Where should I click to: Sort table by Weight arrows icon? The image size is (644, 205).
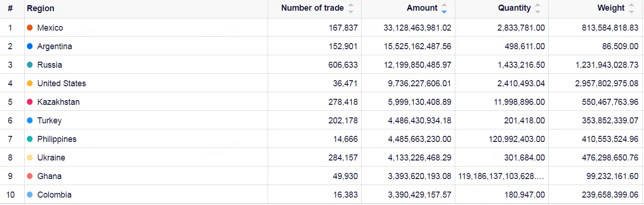[631, 8]
